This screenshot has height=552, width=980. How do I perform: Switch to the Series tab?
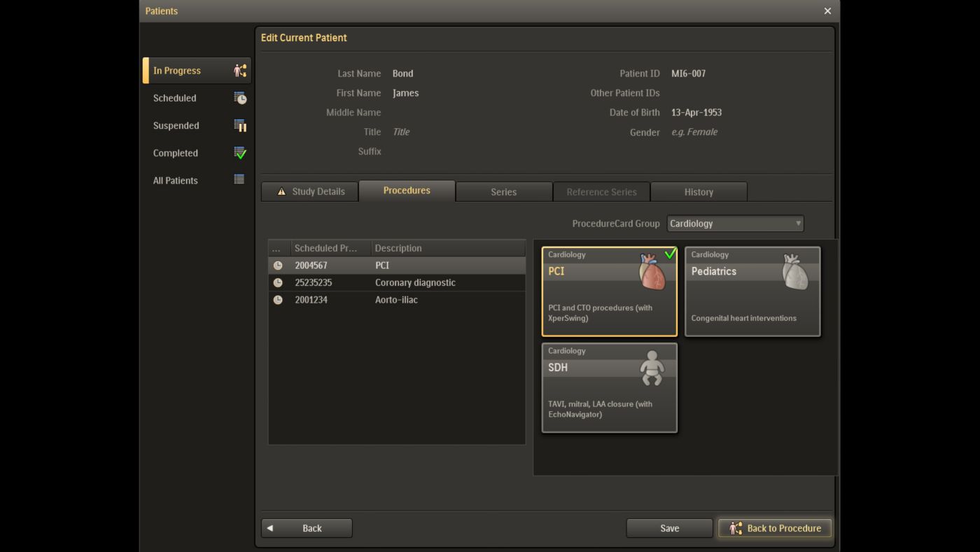504,191
